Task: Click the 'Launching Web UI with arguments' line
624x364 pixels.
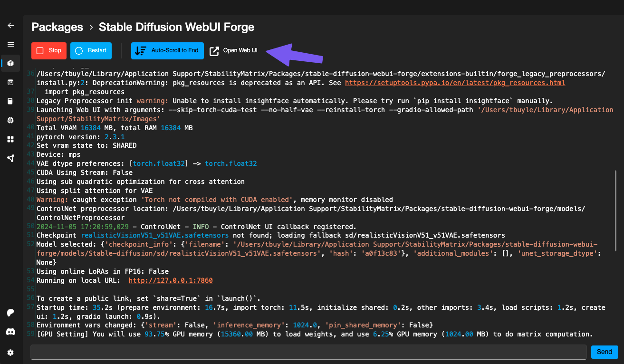Action: [325, 115]
